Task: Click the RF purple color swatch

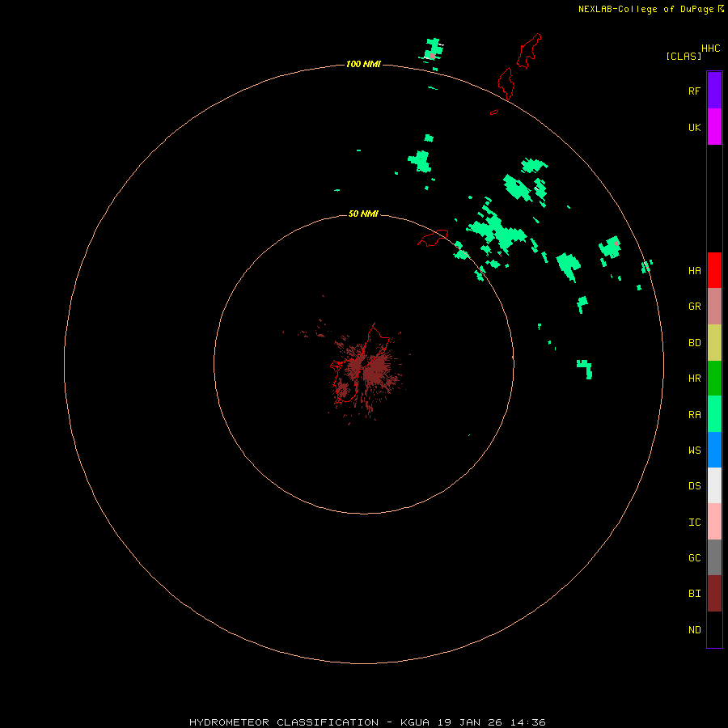Action: (714, 91)
